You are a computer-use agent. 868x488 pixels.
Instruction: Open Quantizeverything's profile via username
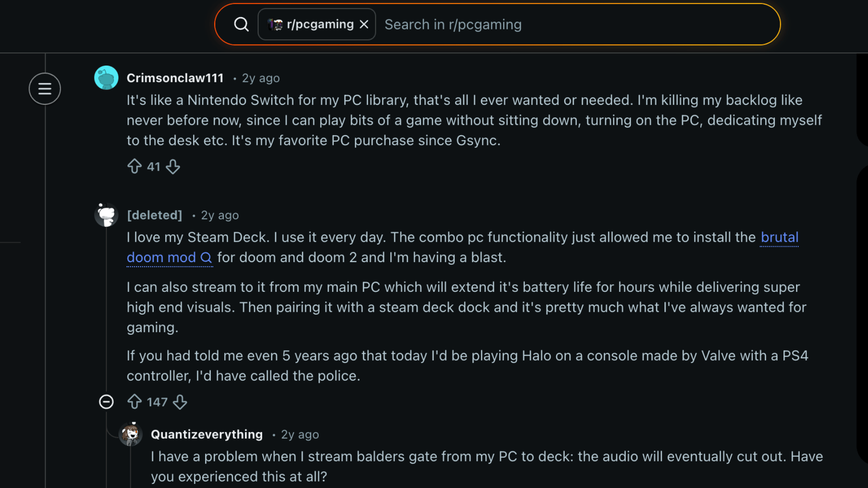tap(206, 434)
